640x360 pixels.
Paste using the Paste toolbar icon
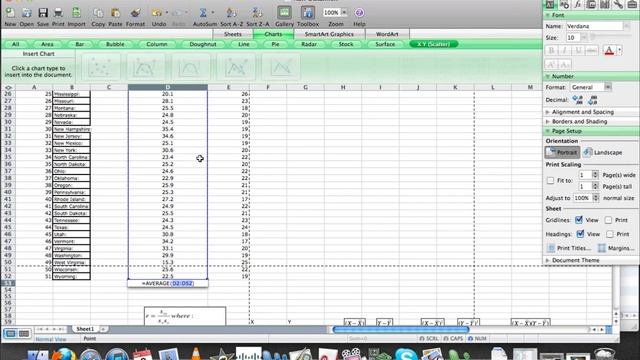pos(116,13)
